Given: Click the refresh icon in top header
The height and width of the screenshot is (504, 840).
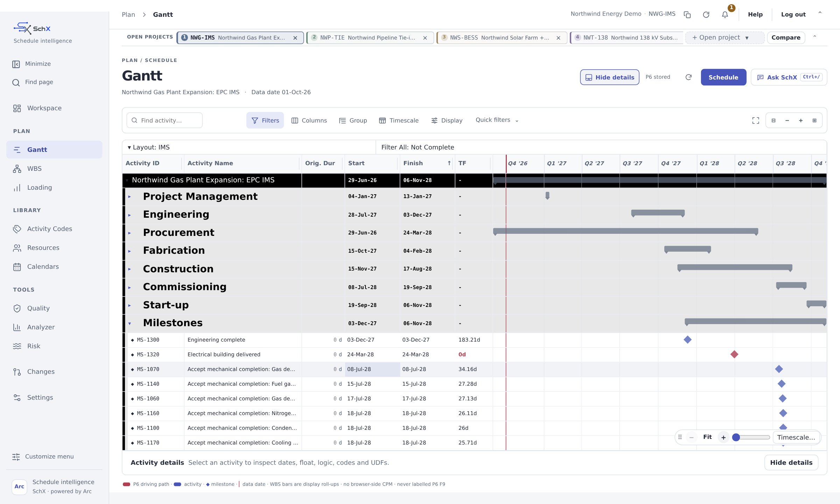Looking at the screenshot, I should (706, 14).
